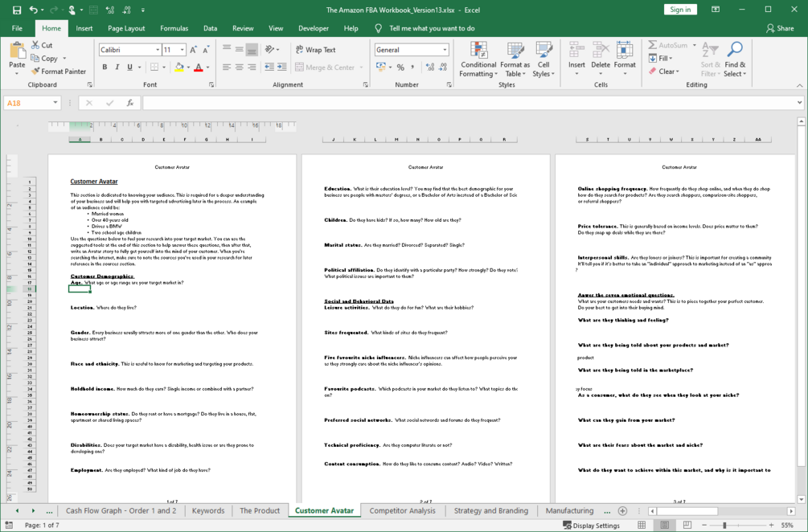Screen dimensions: 808x532
Task: Open the Page Layout ribbon tab
Action: pyautogui.click(x=126, y=28)
